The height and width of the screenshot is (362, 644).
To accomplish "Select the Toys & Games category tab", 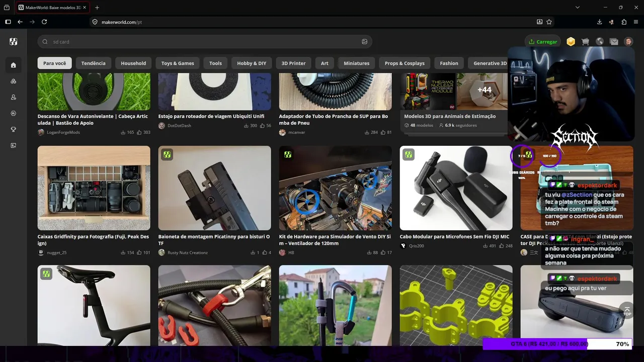I will (x=178, y=63).
